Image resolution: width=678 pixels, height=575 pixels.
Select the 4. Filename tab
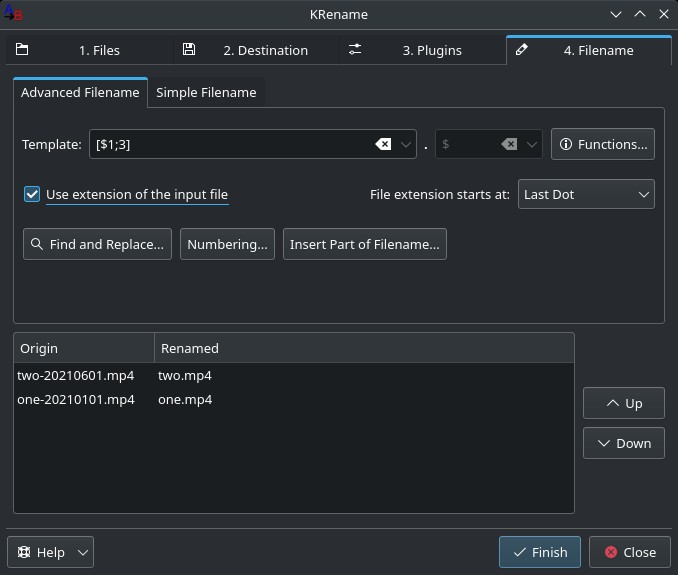588,50
